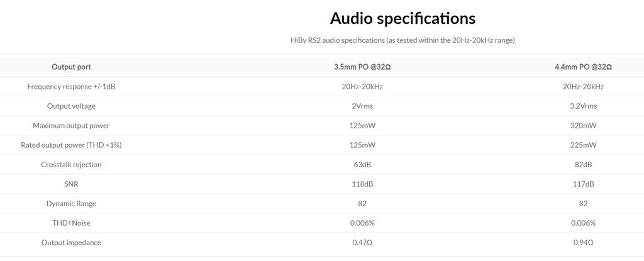Click the 320mW maximum output power value

pyautogui.click(x=583, y=125)
